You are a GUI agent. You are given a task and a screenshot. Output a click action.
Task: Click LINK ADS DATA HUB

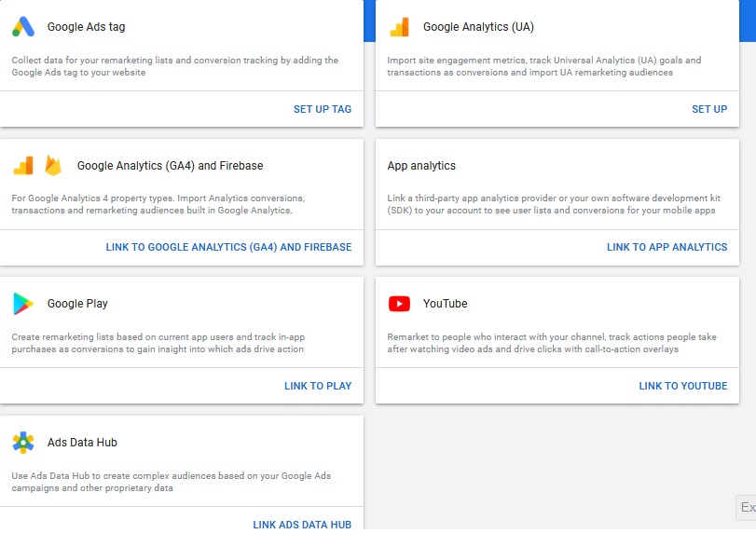(302, 525)
